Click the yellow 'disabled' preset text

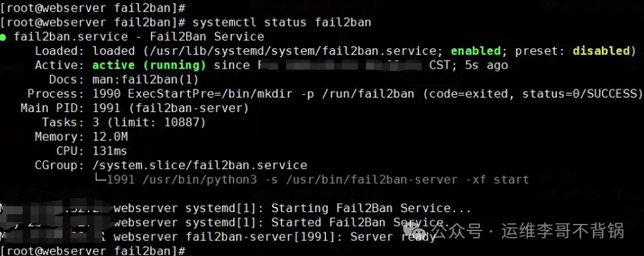(x=601, y=51)
